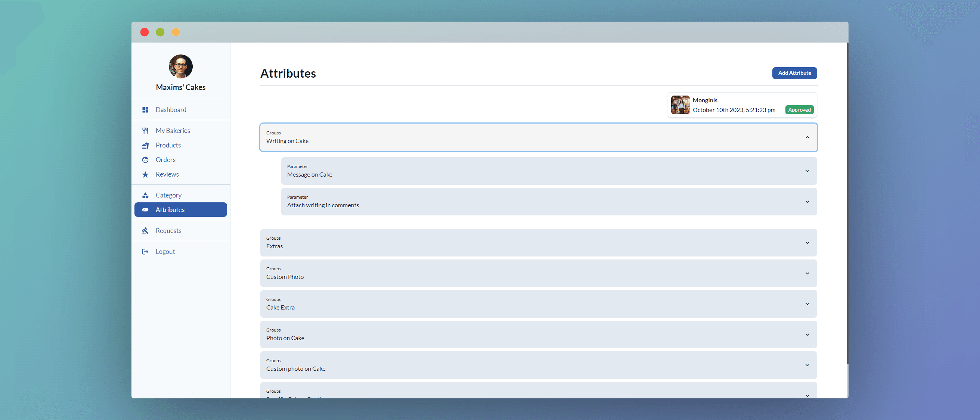The width and height of the screenshot is (980, 420).
Task: Click the Reviews star icon
Action: click(145, 174)
